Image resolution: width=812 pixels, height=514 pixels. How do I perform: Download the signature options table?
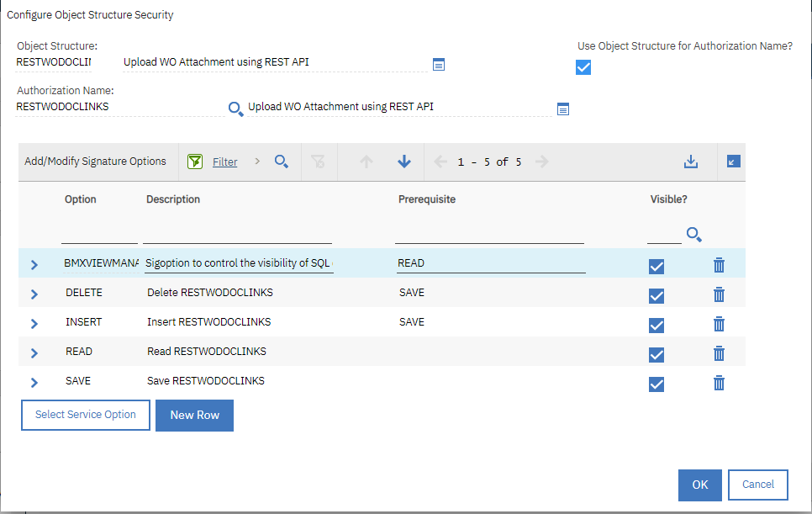(x=691, y=161)
